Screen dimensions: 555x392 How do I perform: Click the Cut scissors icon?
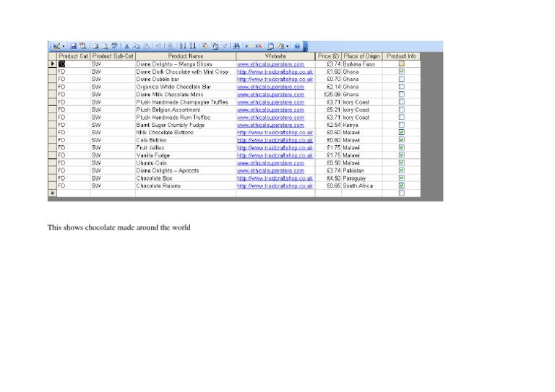point(126,46)
